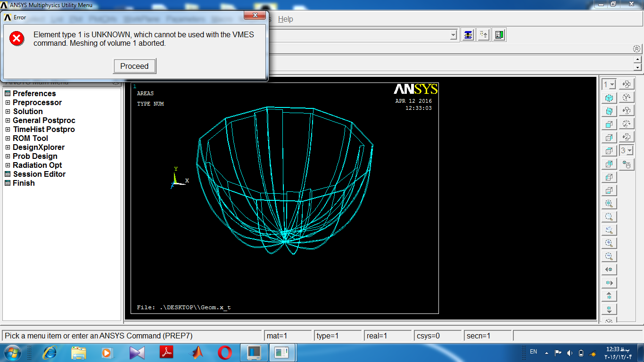
Task: Expand the General Postproc menu branch
Action: [8, 121]
